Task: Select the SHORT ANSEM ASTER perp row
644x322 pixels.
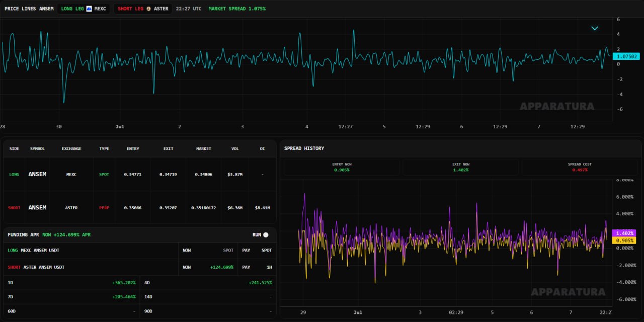Action: 140,207
